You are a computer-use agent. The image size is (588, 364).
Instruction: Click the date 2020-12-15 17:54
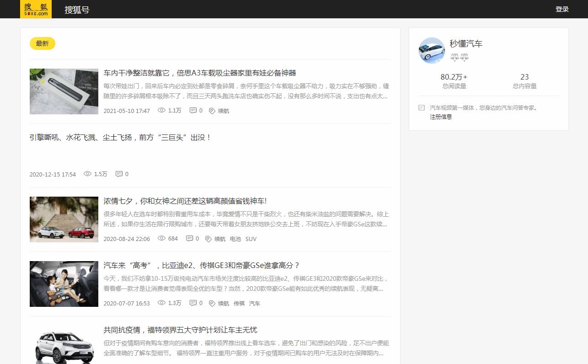click(x=53, y=174)
